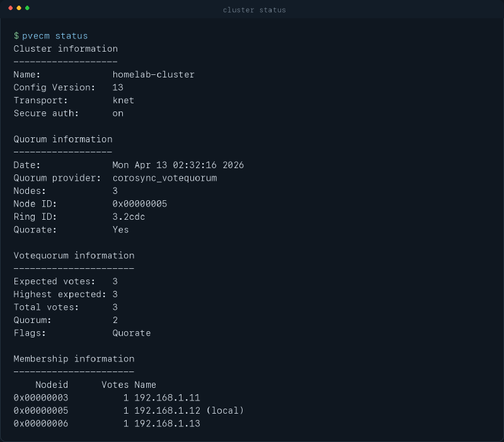The height and width of the screenshot is (442, 504).
Task: Click the Config Version value '13'
Action: pyautogui.click(x=118, y=88)
